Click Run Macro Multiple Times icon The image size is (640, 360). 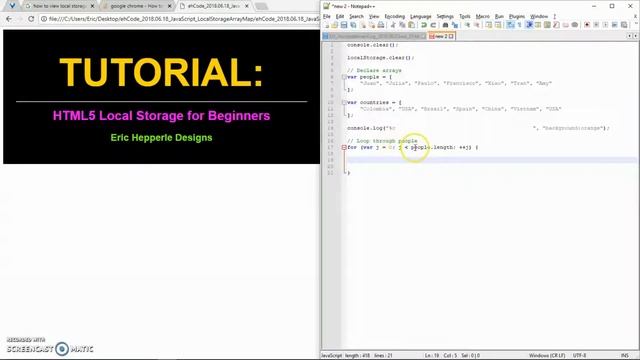(x=614, y=25)
